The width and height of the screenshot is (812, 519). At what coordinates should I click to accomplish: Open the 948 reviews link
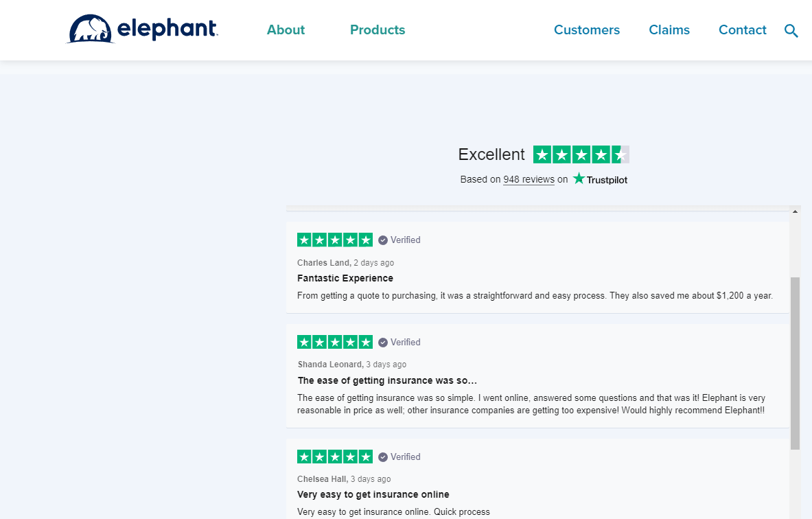[x=529, y=180]
